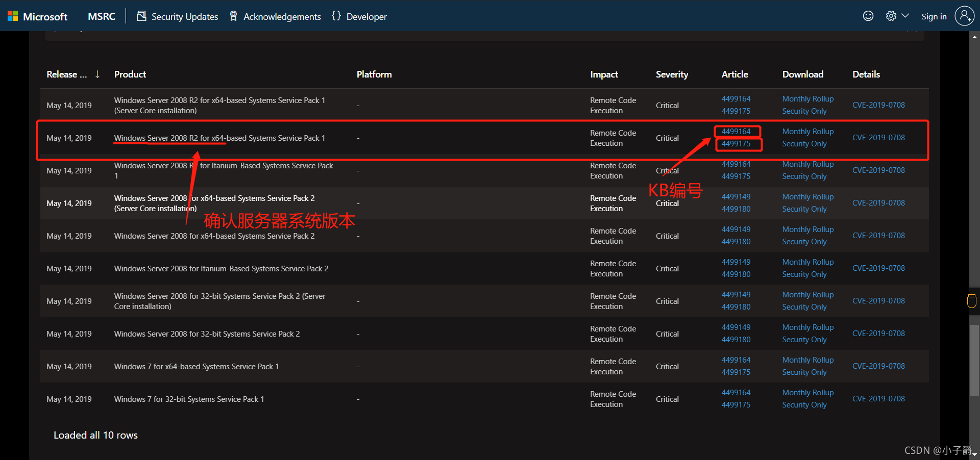Screen dimensions: 980x460
Task: Click the Download column header
Action: click(803, 74)
